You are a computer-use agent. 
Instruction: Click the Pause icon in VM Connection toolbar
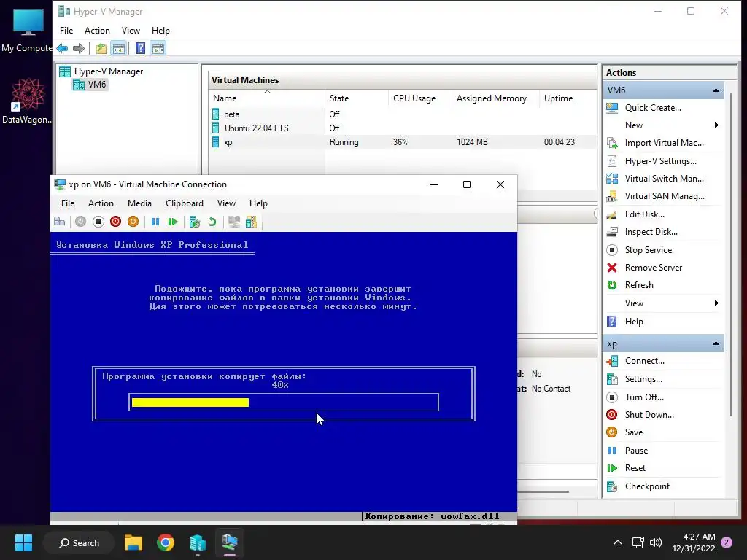tap(155, 222)
